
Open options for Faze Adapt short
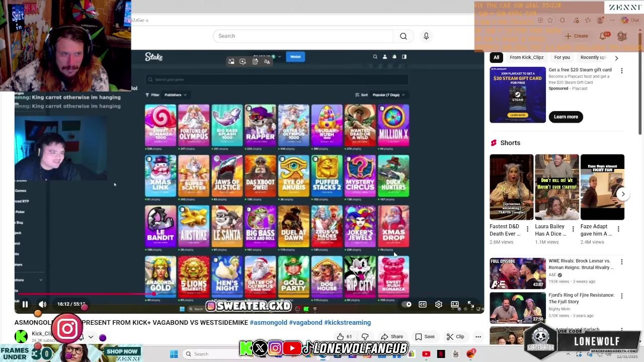[618, 229]
